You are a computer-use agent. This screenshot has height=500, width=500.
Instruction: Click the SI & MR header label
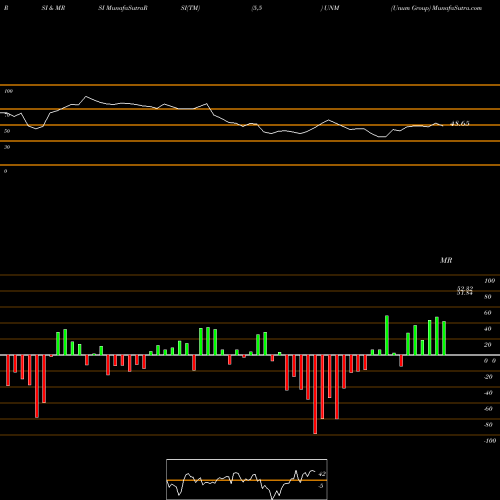click(x=53, y=8)
